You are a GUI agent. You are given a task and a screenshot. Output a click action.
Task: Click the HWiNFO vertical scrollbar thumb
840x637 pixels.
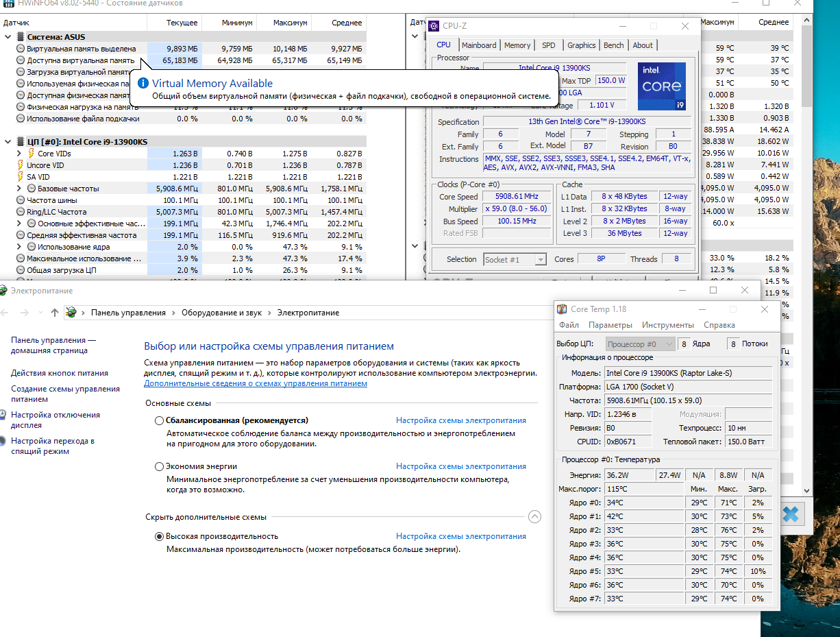[808, 66]
